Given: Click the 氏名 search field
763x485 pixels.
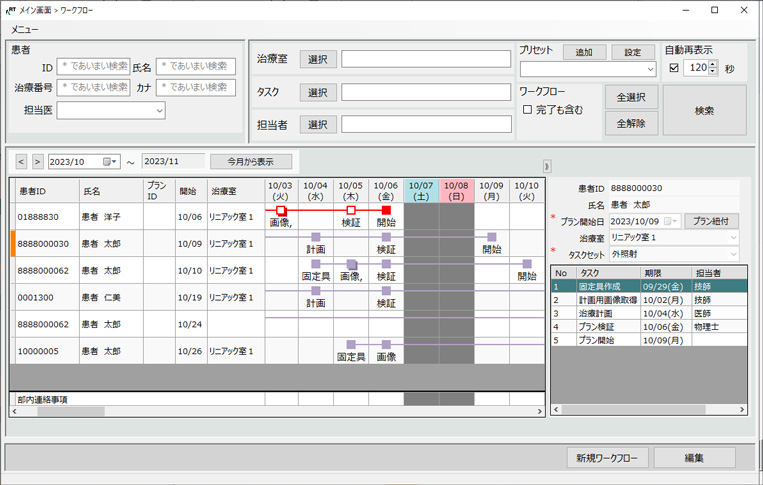Looking at the screenshot, I should point(196,66).
